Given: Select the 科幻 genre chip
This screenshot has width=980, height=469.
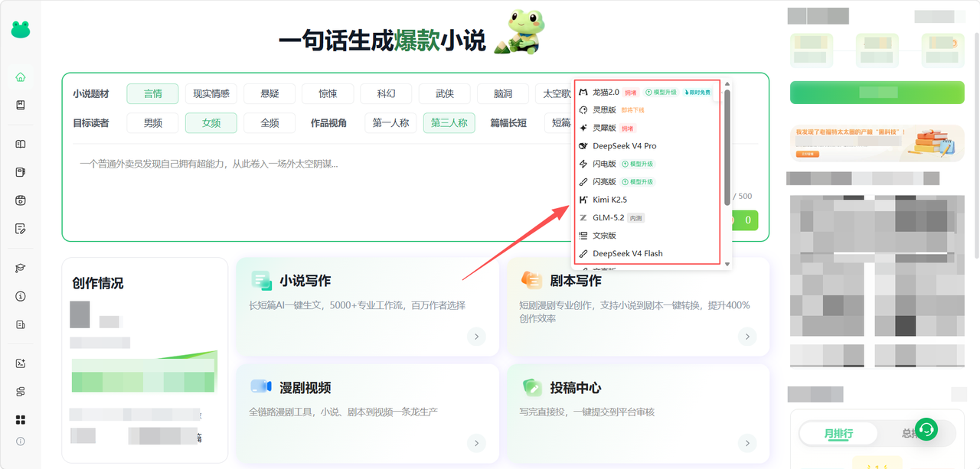Looking at the screenshot, I should (386, 93).
